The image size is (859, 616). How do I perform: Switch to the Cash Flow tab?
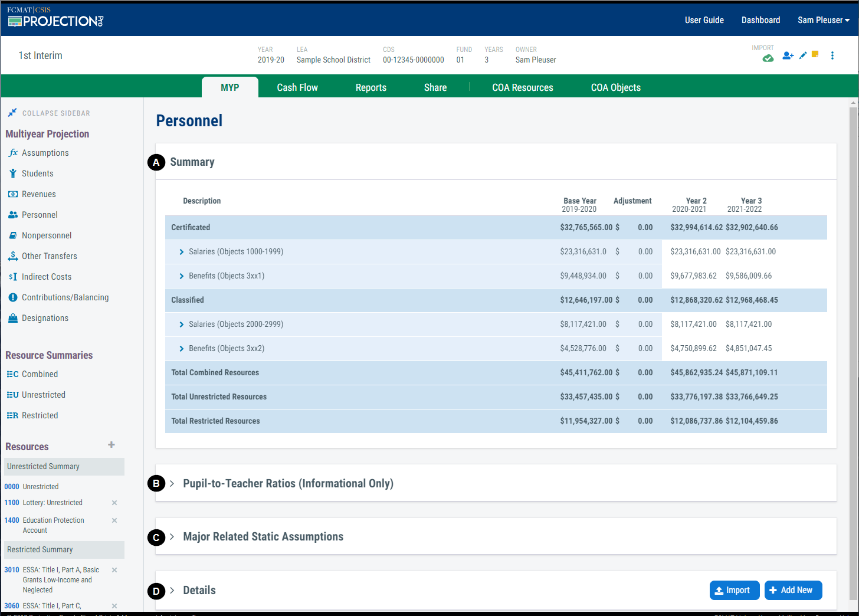pos(297,87)
